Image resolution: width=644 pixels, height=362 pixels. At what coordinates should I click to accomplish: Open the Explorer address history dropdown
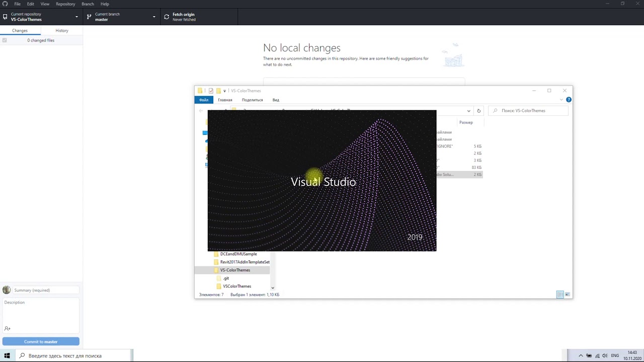[x=469, y=111]
